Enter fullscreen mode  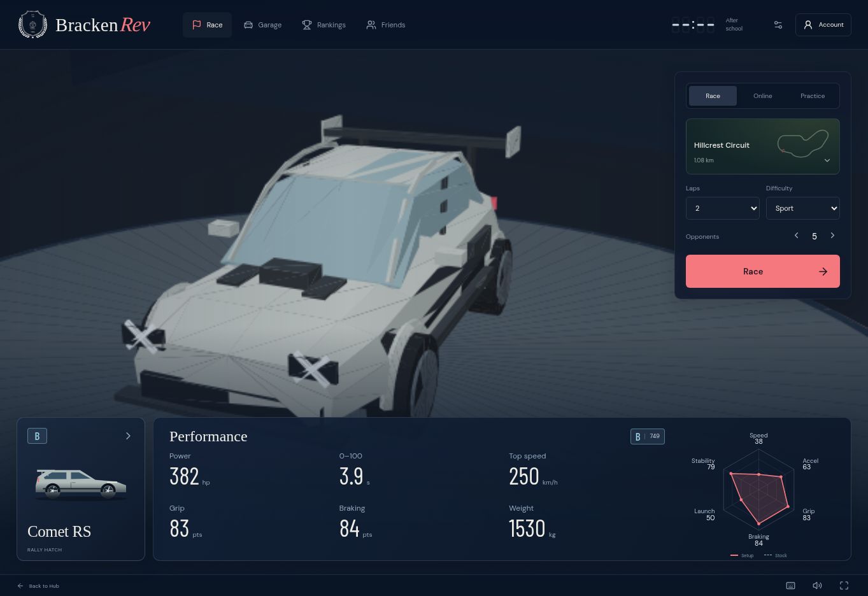(844, 586)
